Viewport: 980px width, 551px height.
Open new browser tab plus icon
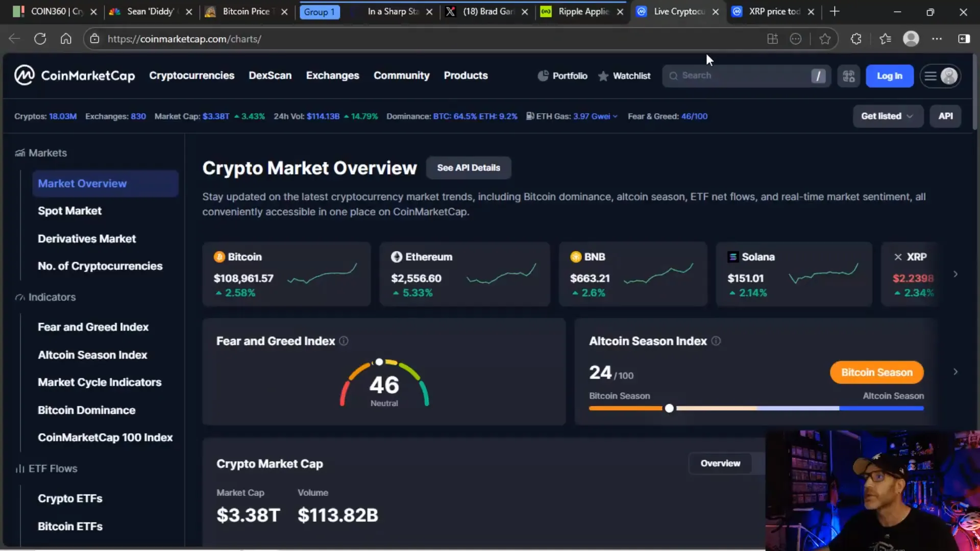(835, 11)
